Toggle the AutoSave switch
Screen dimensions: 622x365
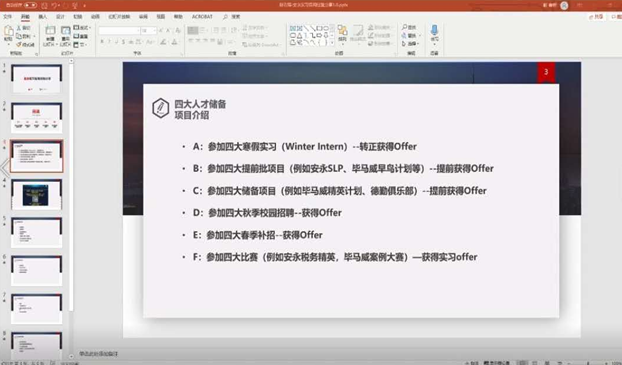tap(31, 5)
